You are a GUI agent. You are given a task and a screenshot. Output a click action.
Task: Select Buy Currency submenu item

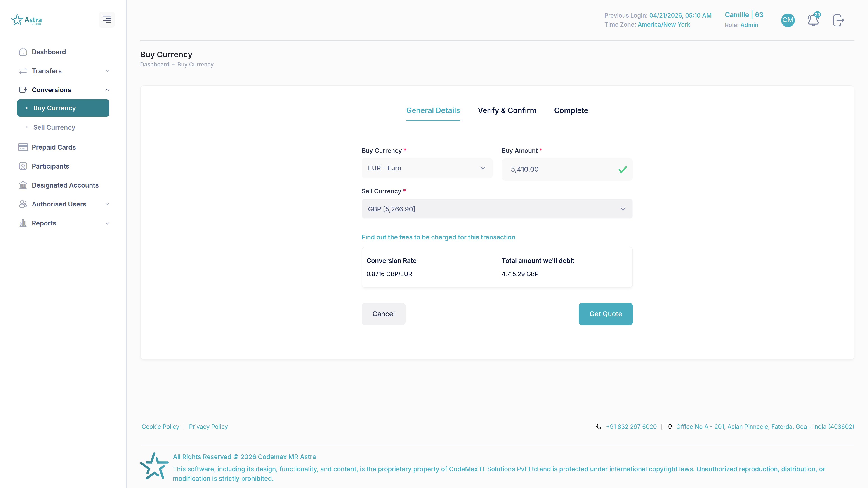tap(63, 108)
